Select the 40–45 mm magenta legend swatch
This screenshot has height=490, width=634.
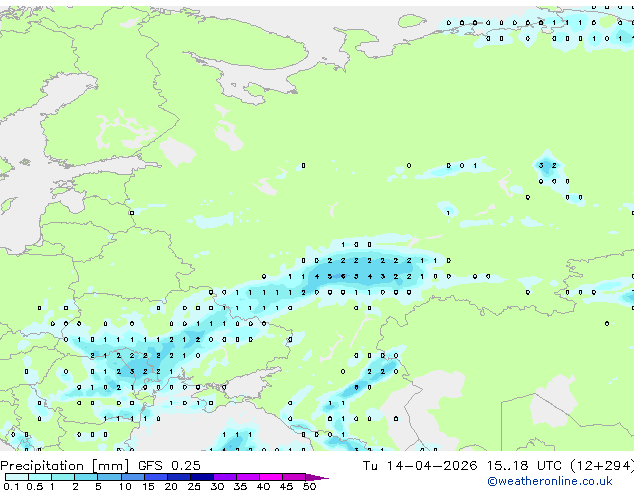271,477
